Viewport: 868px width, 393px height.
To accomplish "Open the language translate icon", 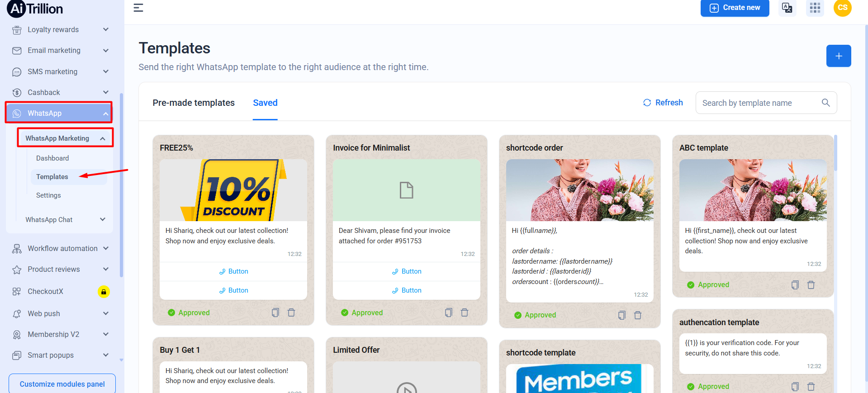I will click(x=787, y=8).
